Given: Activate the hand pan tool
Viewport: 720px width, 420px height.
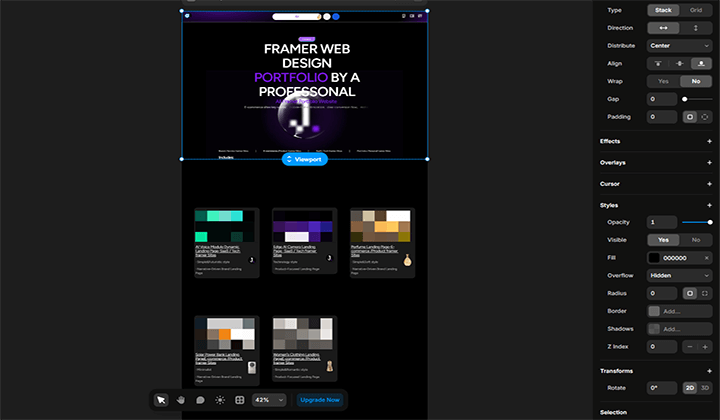Looking at the screenshot, I should [180, 400].
